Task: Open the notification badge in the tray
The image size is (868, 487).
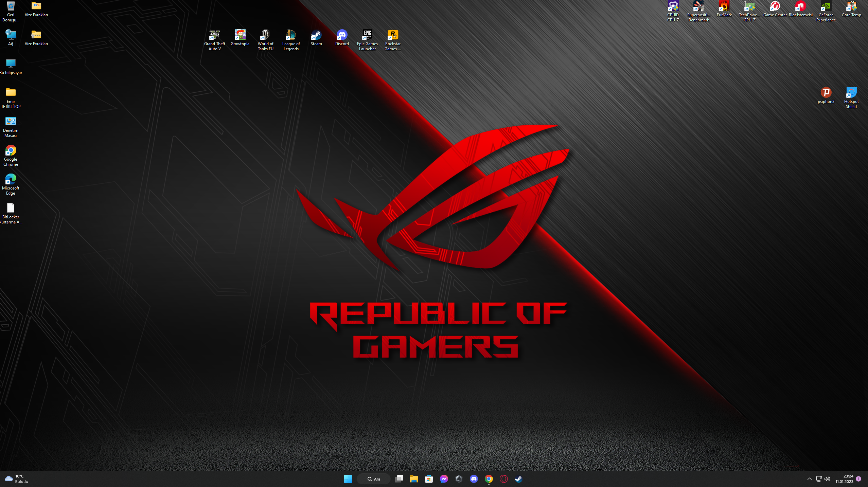Action: 858,479
